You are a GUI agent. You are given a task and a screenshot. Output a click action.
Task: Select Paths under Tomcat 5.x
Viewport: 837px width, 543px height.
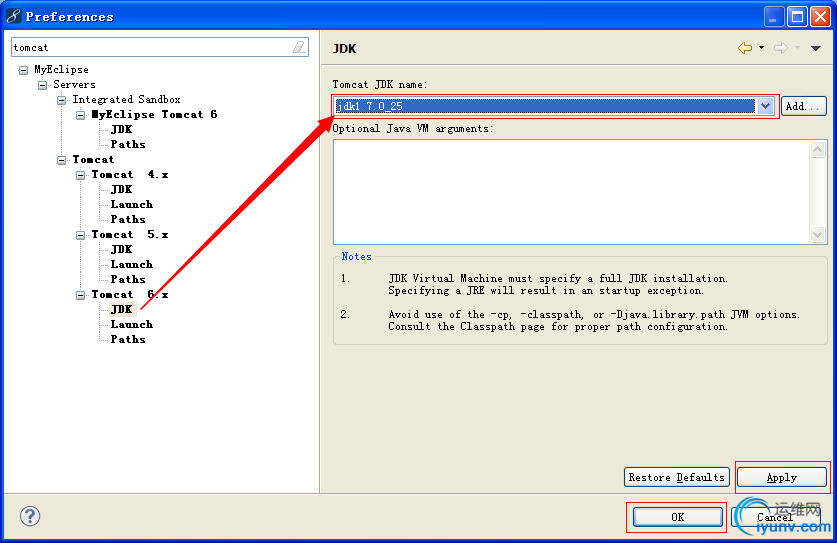click(x=128, y=279)
